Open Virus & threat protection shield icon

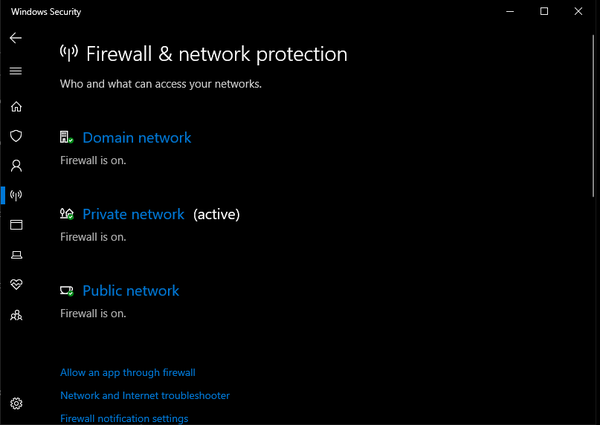16,136
